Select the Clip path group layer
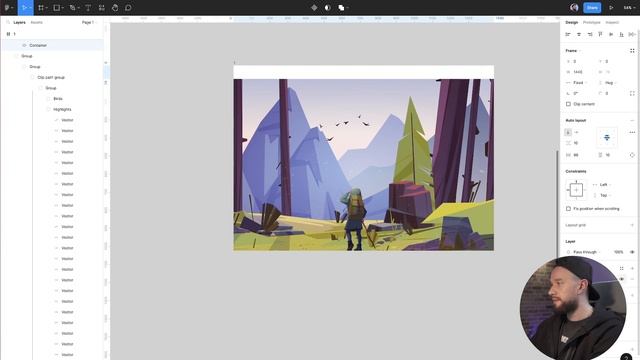 [x=52, y=77]
